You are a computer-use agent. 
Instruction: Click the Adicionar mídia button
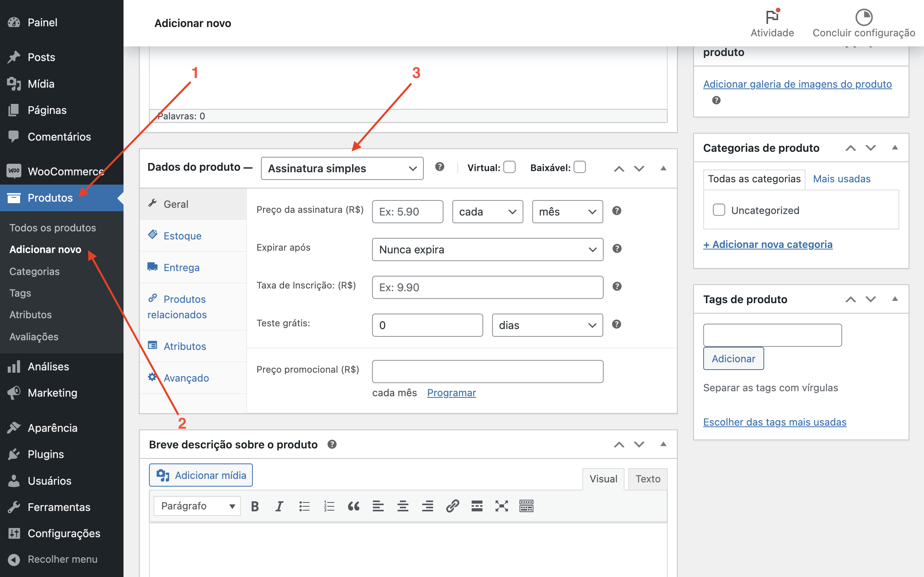[201, 475]
